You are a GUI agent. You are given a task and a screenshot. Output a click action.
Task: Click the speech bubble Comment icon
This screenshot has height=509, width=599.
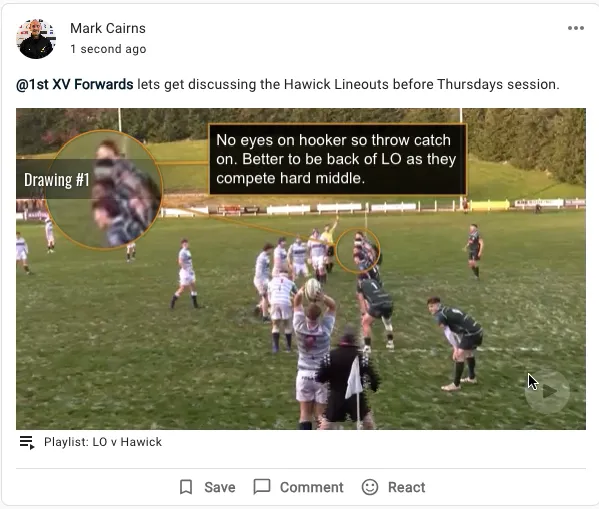262,487
